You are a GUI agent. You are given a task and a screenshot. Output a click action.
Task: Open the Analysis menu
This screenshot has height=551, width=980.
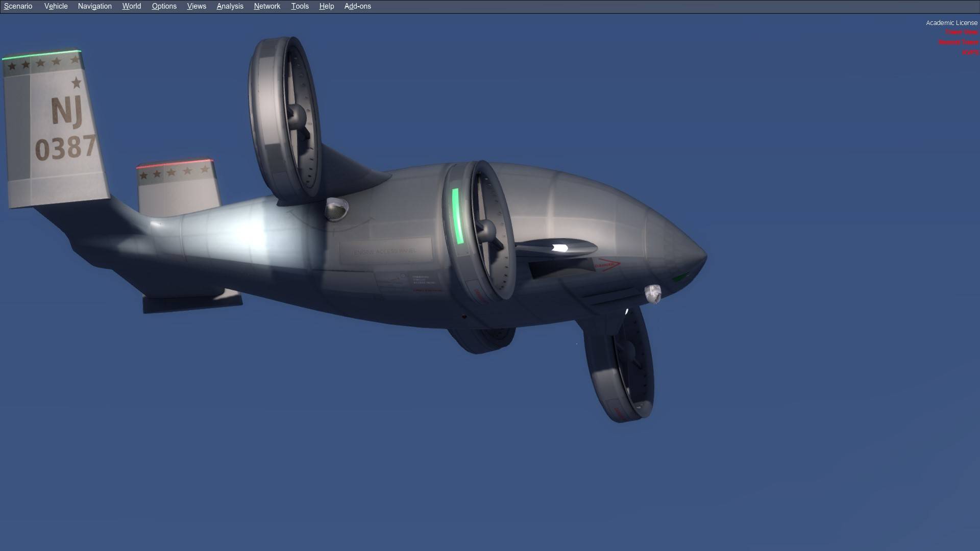coord(229,6)
